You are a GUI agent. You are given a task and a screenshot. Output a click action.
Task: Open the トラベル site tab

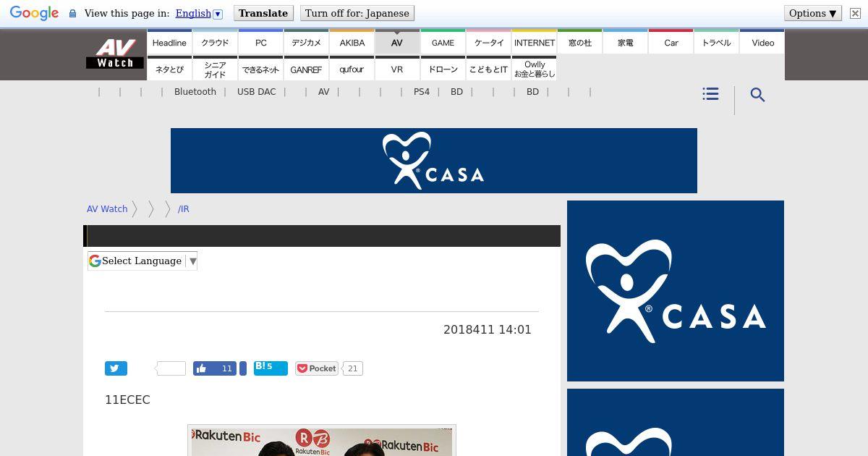(717, 43)
